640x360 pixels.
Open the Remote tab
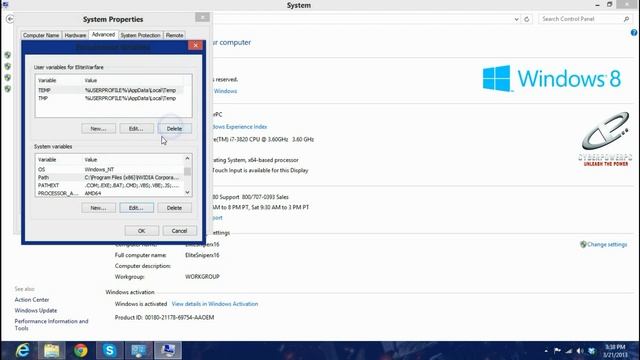click(x=174, y=35)
